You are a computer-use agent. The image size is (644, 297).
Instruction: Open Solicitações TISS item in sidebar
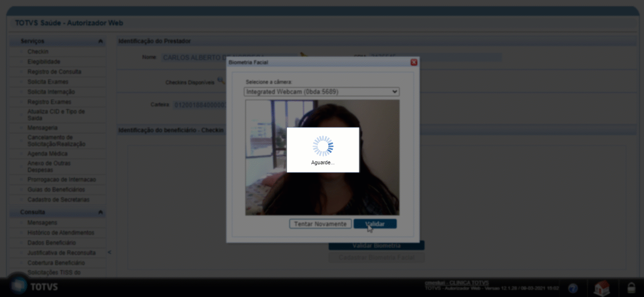click(54, 273)
